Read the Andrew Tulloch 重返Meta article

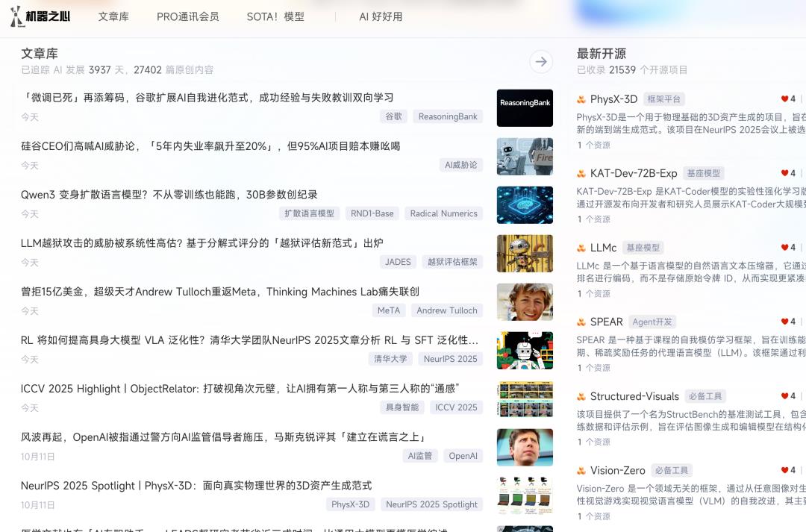(x=220, y=292)
